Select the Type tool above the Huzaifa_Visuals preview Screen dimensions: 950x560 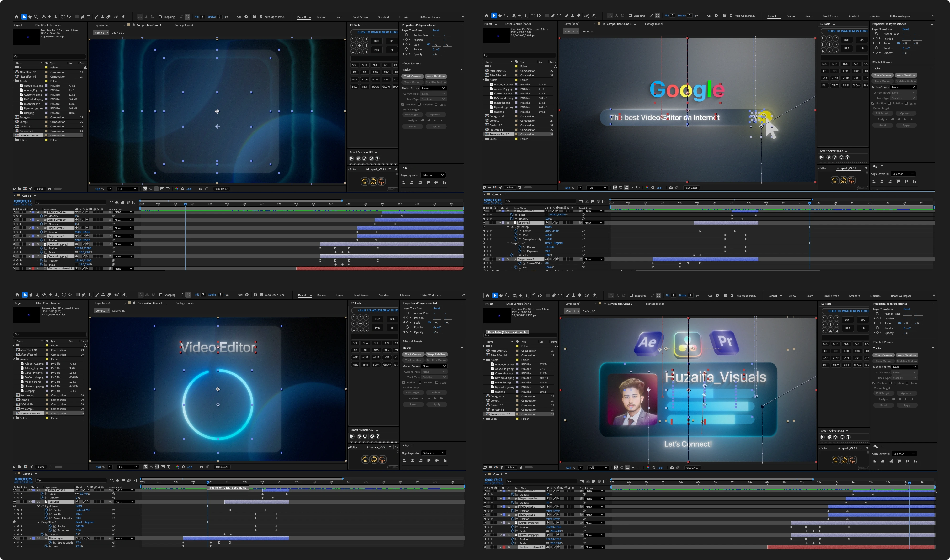tap(560, 295)
